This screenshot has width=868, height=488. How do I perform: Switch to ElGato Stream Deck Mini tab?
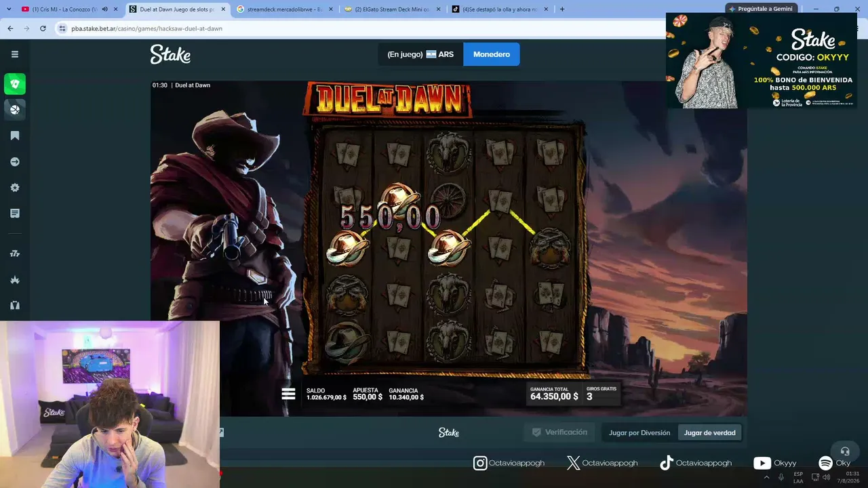391,9
